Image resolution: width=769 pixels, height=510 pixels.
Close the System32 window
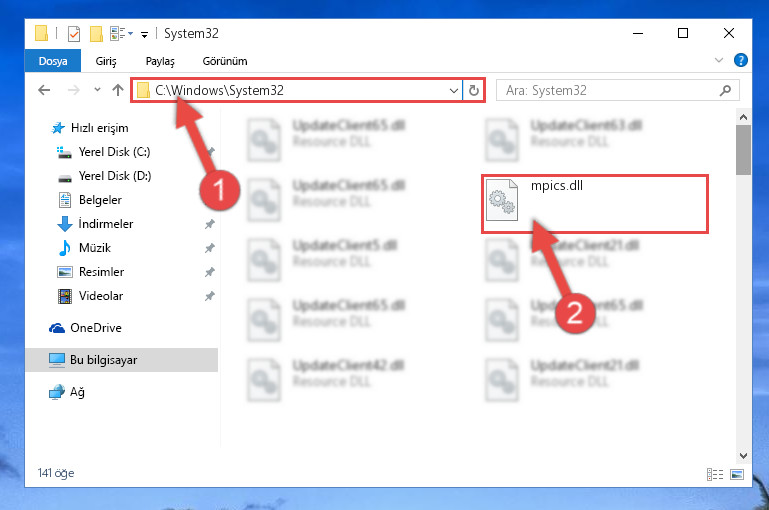pyautogui.click(x=729, y=33)
